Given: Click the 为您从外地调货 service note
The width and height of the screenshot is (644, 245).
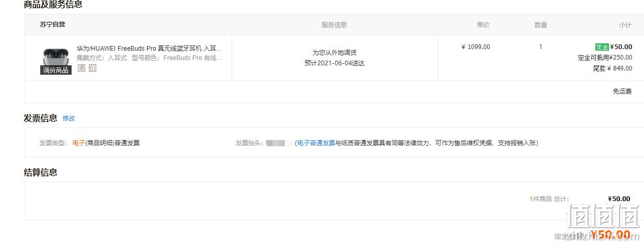Looking at the screenshot, I should pos(335,53).
